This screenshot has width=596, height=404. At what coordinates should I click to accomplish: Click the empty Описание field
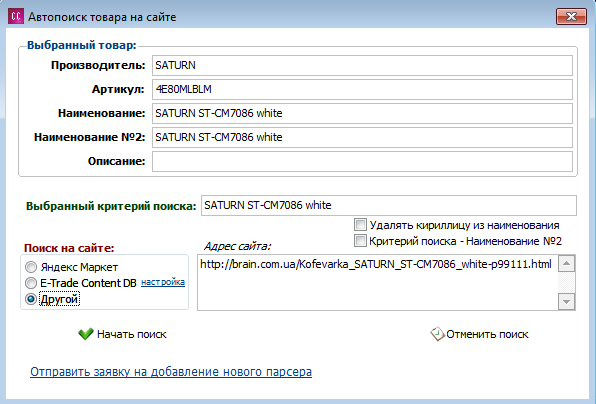click(x=362, y=161)
